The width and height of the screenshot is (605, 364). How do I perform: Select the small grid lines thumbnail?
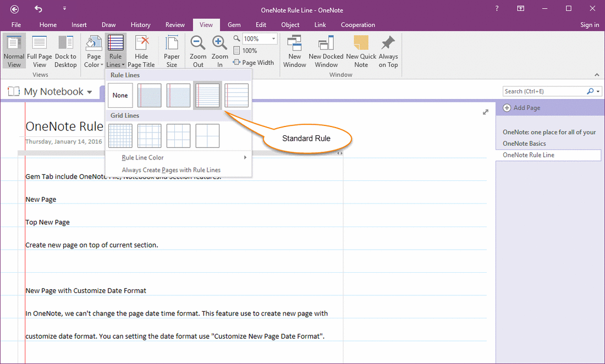click(x=120, y=136)
